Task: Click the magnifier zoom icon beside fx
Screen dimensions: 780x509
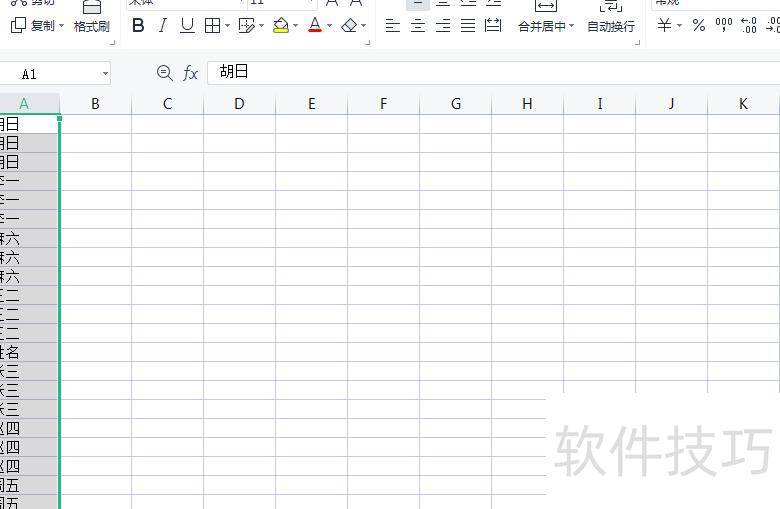Action: tap(165, 74)
